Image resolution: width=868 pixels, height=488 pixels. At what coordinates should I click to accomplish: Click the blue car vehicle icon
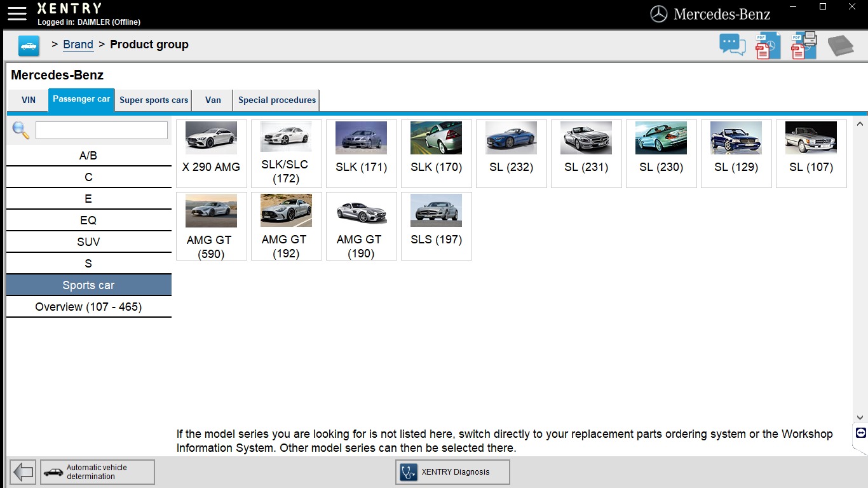[x=29, y=46]
